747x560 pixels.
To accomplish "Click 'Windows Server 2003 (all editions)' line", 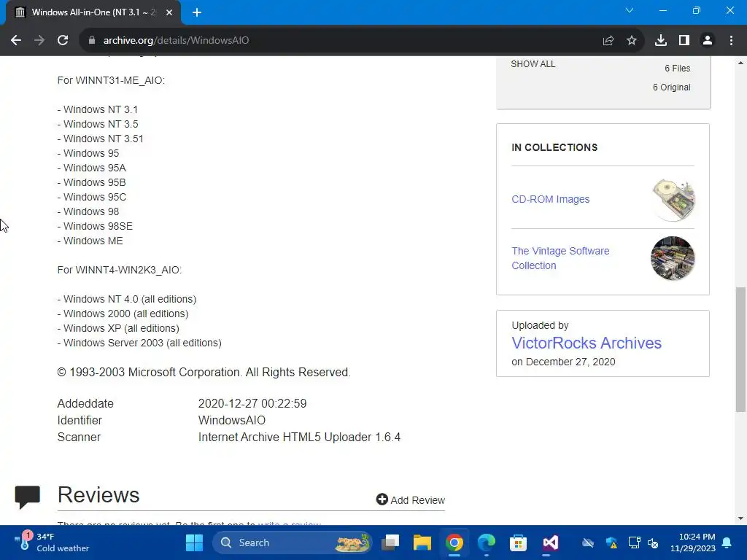I will point(139,343).
